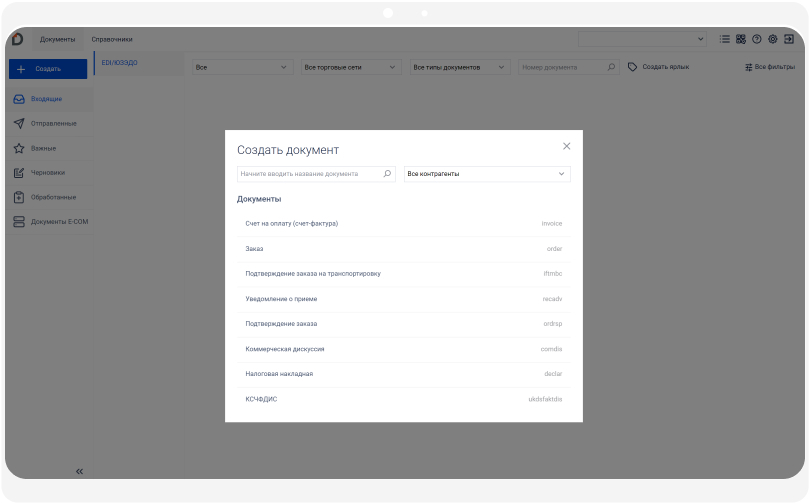Click the list view icon in header

point(725,39)
